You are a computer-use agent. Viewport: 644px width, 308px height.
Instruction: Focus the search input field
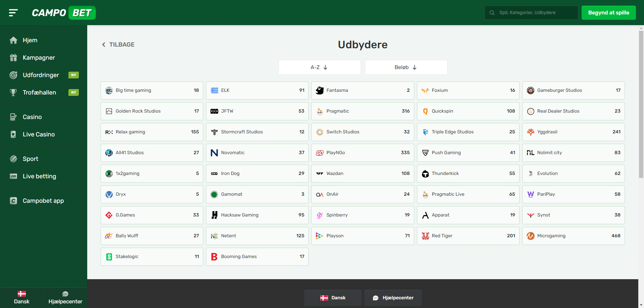pyautogui.click(x=531, y=13)
